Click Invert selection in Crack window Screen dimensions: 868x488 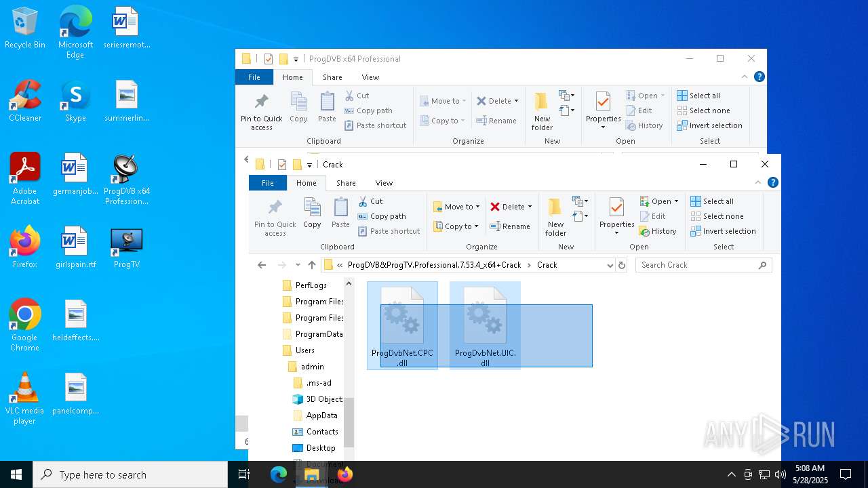[x=723, y=231]
